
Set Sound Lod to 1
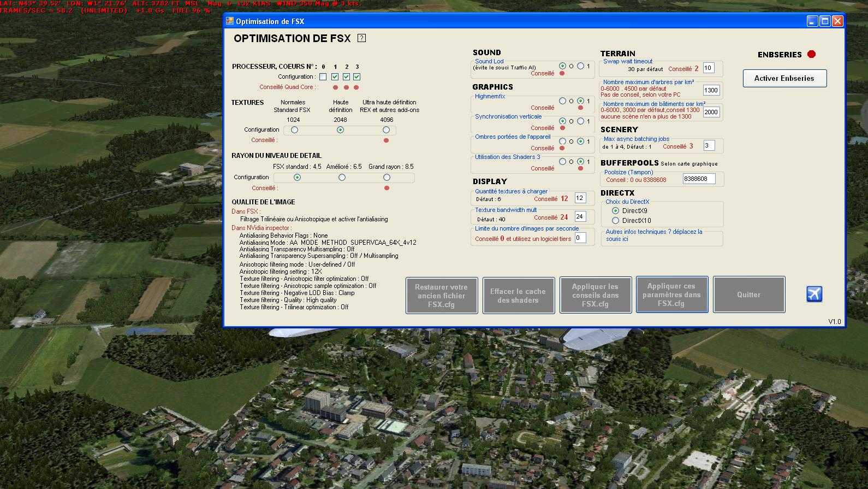click(580, 66)
